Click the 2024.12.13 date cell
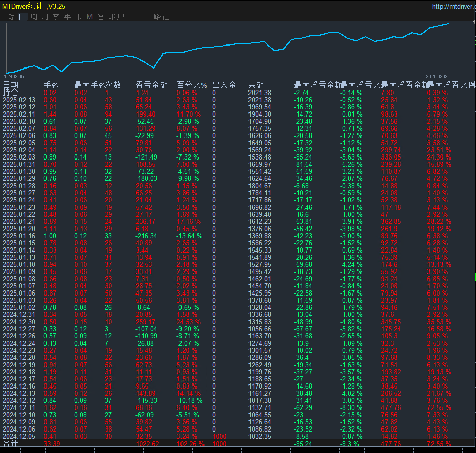476x453 pixels. click(19, 394)
